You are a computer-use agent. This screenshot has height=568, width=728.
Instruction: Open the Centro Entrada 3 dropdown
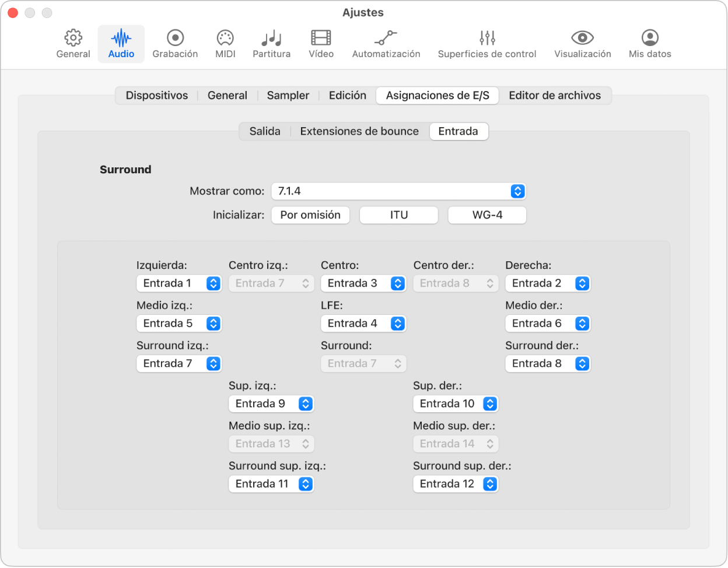[363, 283]
